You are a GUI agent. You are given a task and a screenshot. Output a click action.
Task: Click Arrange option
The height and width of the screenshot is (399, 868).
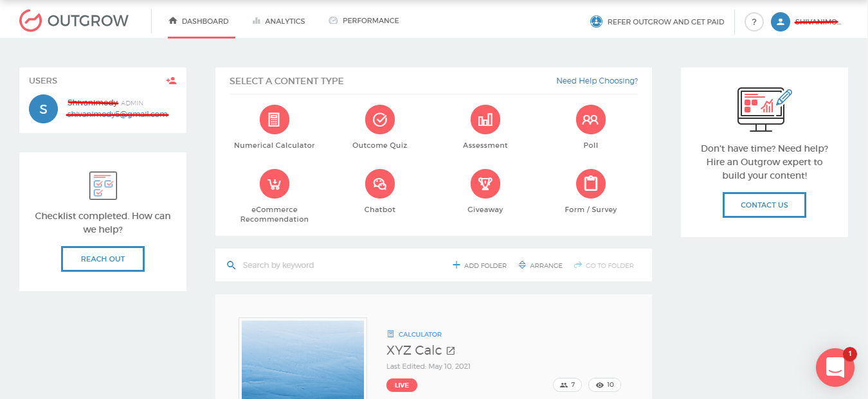tap(540, 265)
